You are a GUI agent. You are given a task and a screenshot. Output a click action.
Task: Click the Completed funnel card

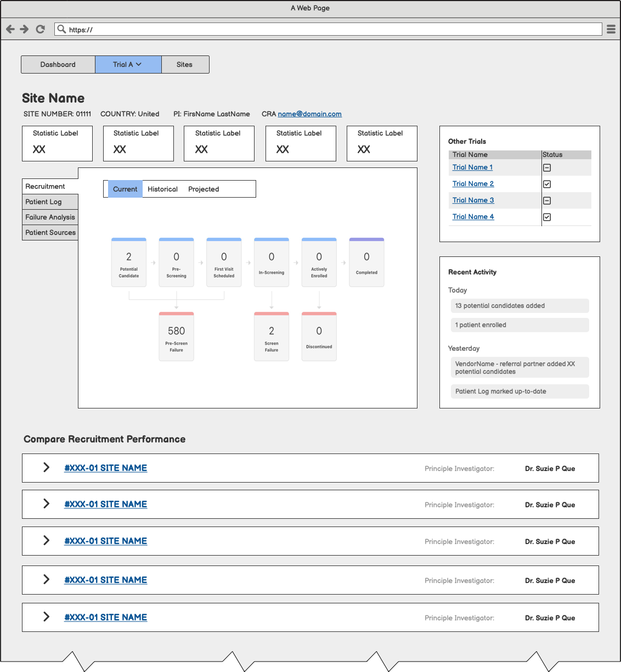coord(366,262)
